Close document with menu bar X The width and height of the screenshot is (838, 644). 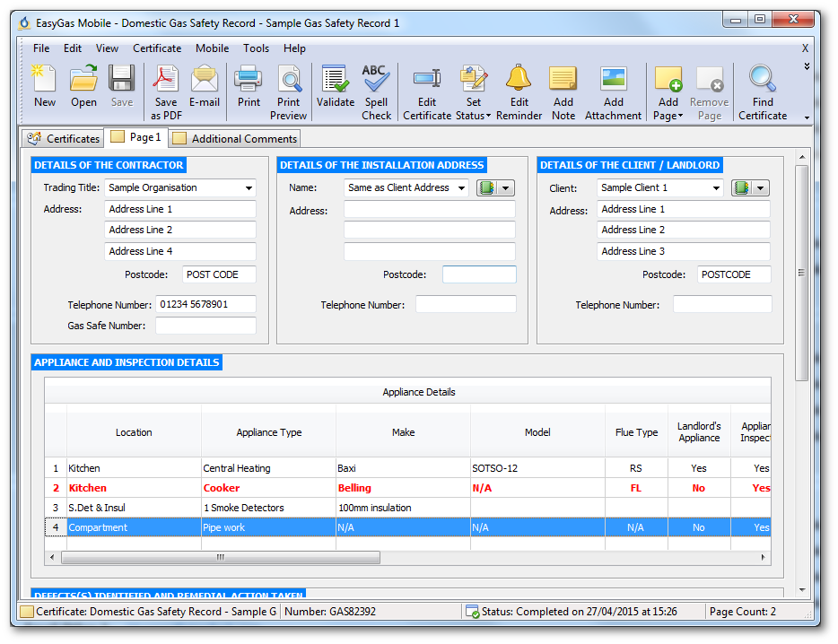[x=805, y=48]
